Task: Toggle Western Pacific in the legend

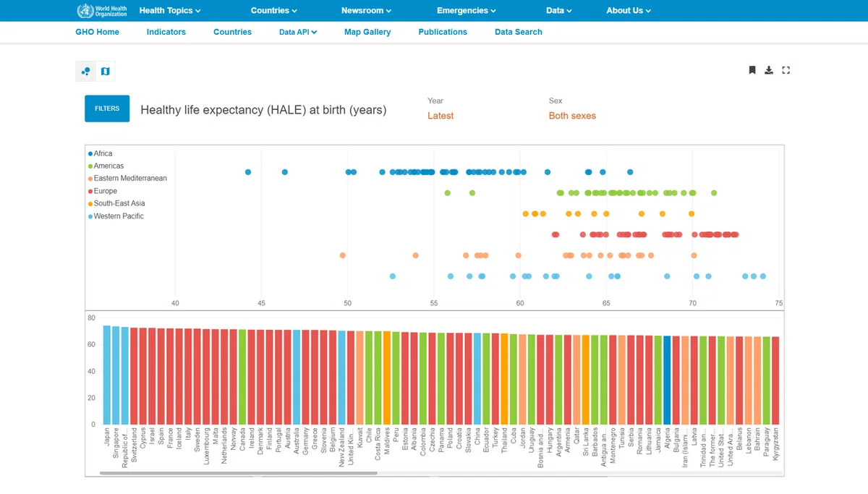Action: pyautogui.click(x=116, y=216)
